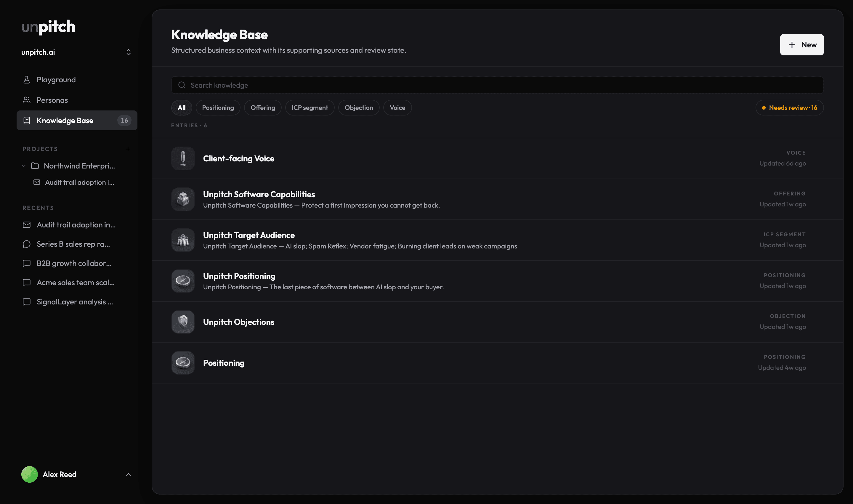Add a new project with the plus icon
Screen dimensions: 853x504
(128, 149)
